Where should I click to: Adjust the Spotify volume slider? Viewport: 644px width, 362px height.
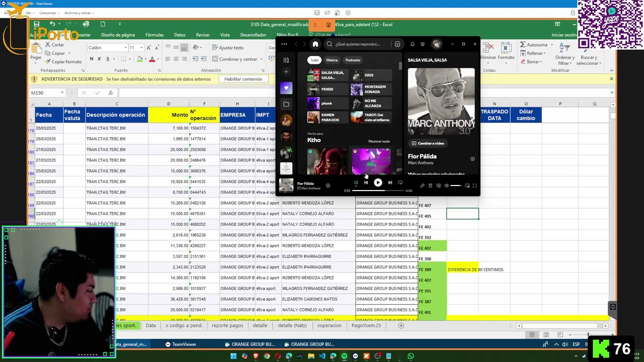[456, 186]
